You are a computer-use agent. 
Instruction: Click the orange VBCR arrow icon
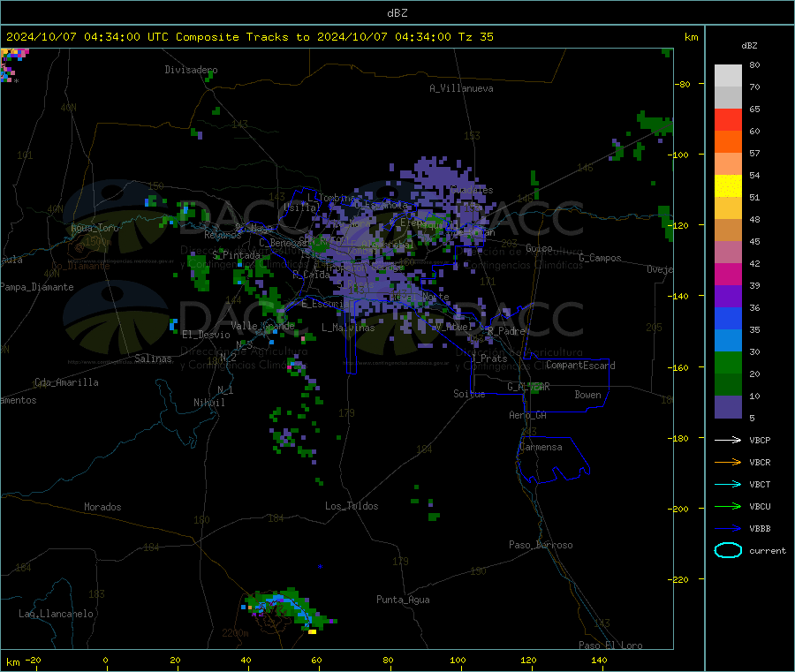pos(728,462)
